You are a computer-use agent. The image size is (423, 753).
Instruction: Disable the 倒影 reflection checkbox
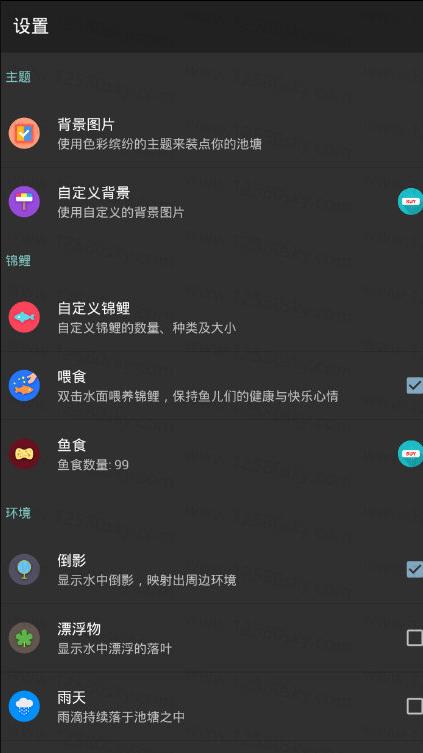point(414,569)
